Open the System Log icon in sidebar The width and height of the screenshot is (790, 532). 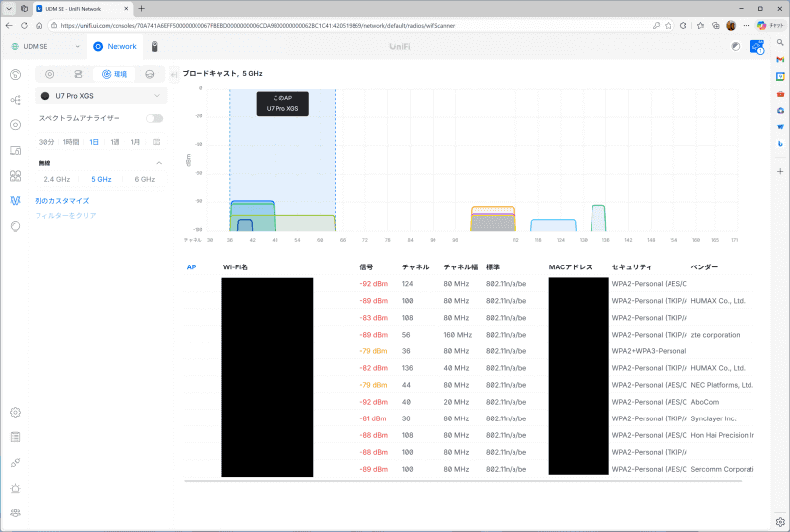[x=16, y=437]
